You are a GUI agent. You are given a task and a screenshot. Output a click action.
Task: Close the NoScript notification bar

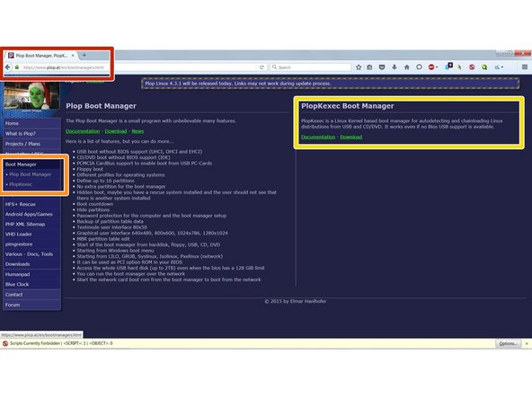pos(527,343)
